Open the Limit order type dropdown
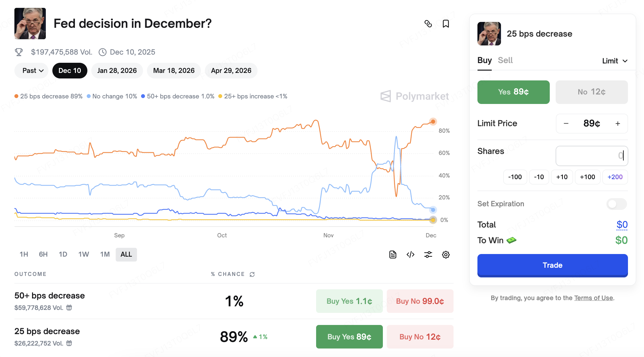 pos(615,61)
